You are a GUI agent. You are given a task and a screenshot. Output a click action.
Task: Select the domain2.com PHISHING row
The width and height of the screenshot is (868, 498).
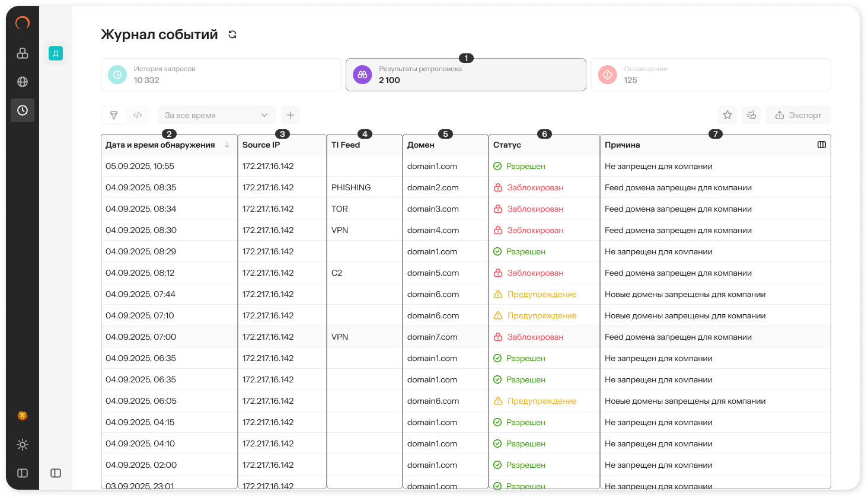[x=433, y=187]
